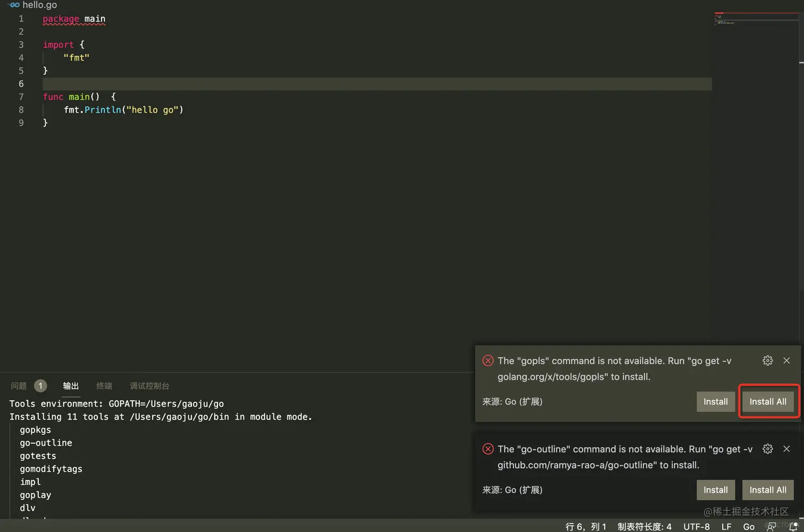Click the minimap in the top right corner
The height and width of the screenshot is (532, 804).
pos(755,19)
